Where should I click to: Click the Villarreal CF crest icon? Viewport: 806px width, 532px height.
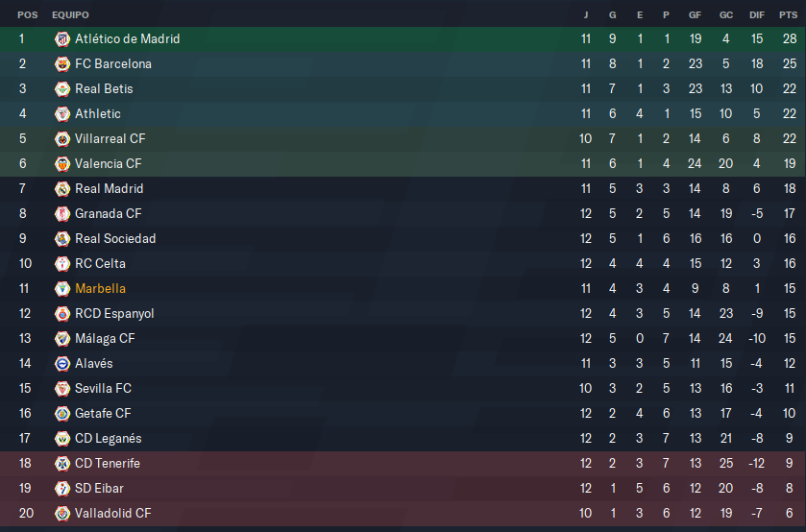click(x=62, y=139)
